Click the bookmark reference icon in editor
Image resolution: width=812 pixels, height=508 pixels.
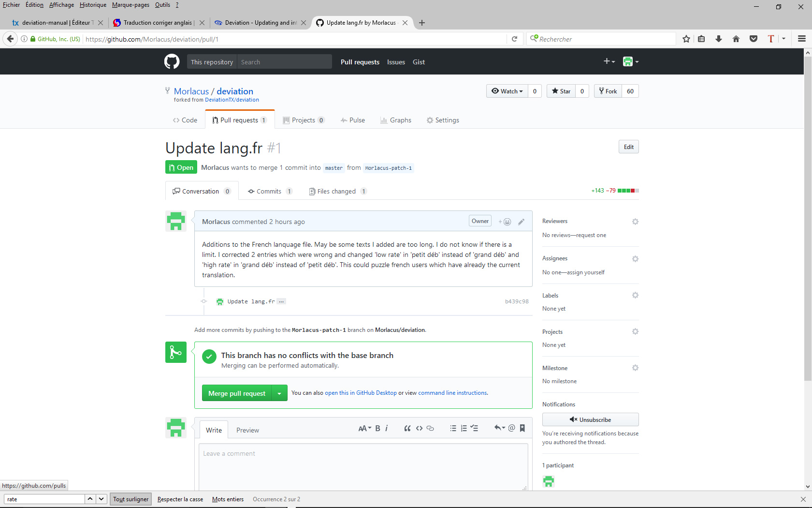pyautogui.click(x=522, y=428)
